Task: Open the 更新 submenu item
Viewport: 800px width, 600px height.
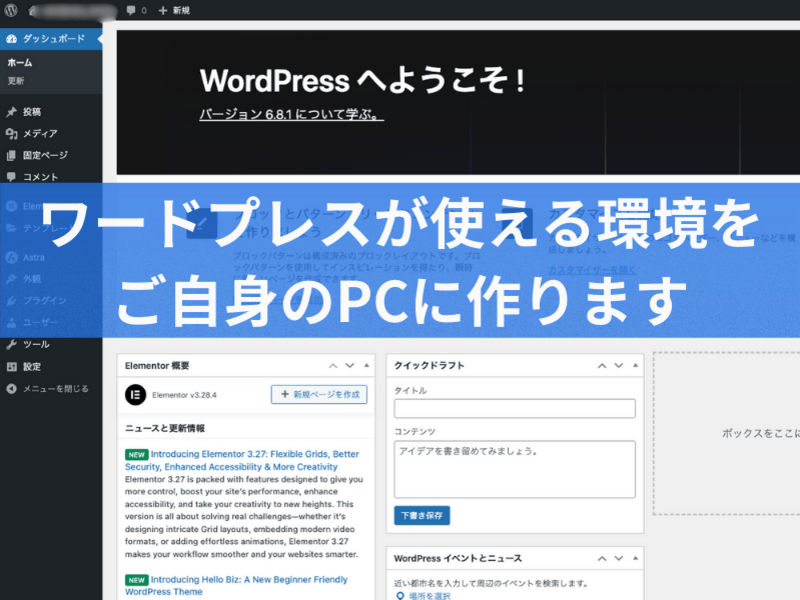Action: tap(17, 80)
